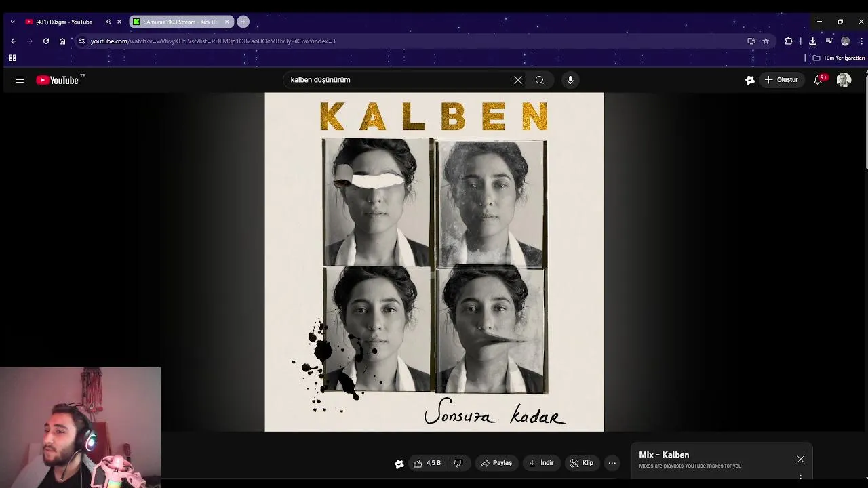Open the Mix playlist three-dot options

point(801,477)
